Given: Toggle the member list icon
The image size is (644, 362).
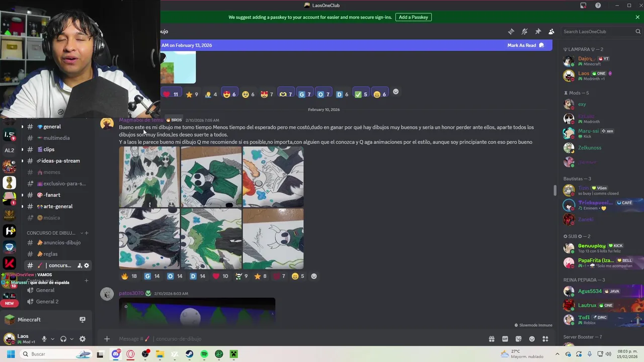Looking at the screenshot, I should tap(551, 31).
